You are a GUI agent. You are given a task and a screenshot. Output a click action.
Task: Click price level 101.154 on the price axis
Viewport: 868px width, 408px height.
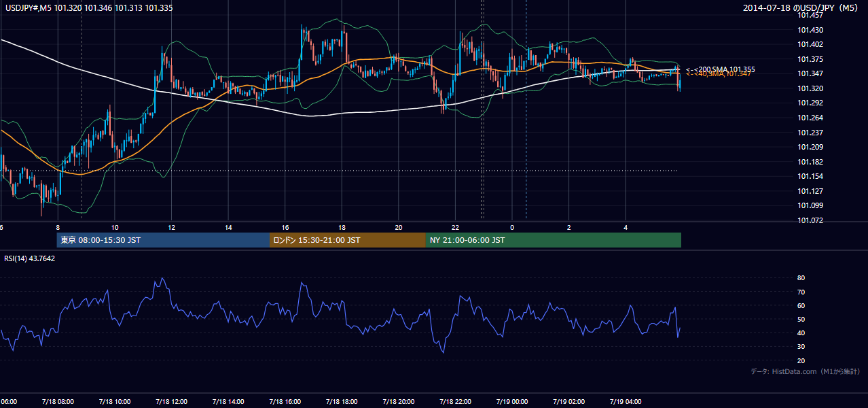(x=810, y=177)
